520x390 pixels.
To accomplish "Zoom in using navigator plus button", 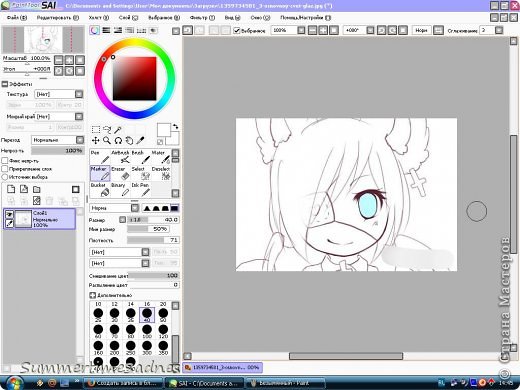I will 69,60.
